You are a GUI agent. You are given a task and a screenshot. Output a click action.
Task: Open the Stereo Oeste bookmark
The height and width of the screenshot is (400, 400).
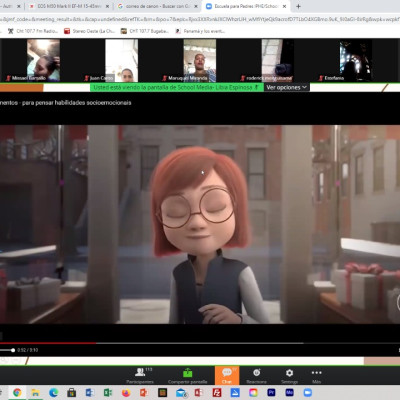pos(89,31)
